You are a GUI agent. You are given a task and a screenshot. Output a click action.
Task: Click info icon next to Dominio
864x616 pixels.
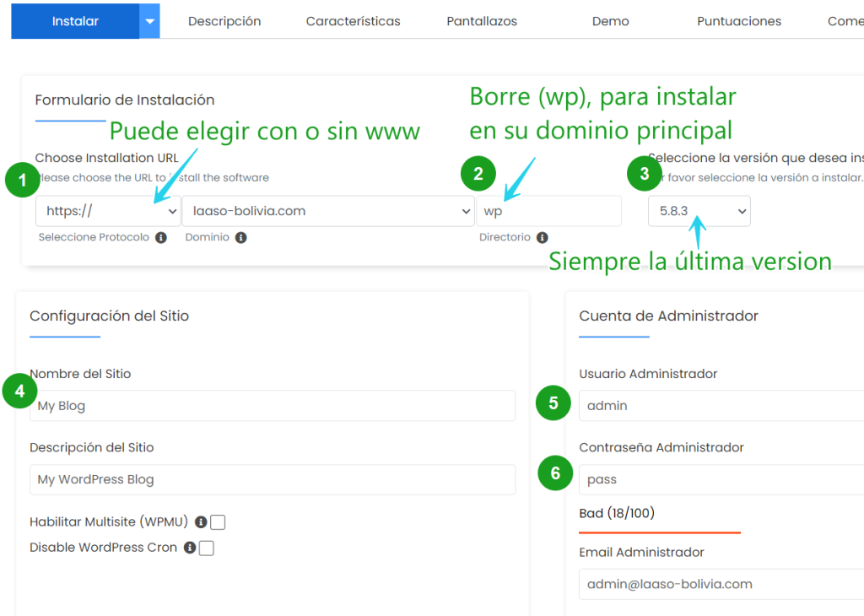pyautogui.click(x=240, y=237)
